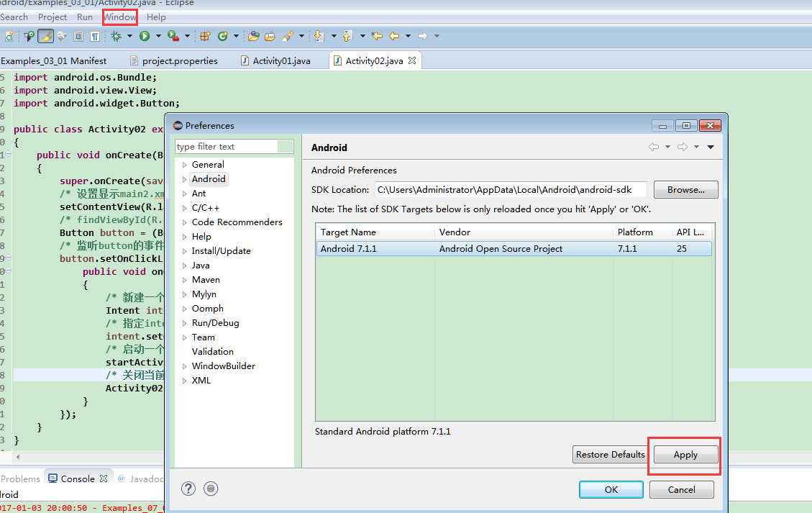Expand the Java preferences node arrow
Image resolution: width=812 pixels, height=513 pixels.
(x=184, y=265)
